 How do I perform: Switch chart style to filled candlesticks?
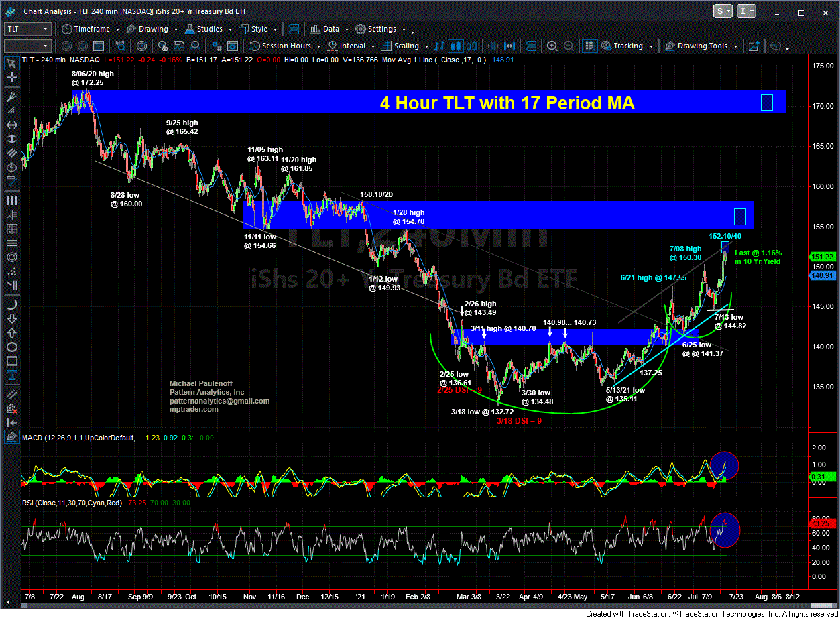(x=456, y=46)
